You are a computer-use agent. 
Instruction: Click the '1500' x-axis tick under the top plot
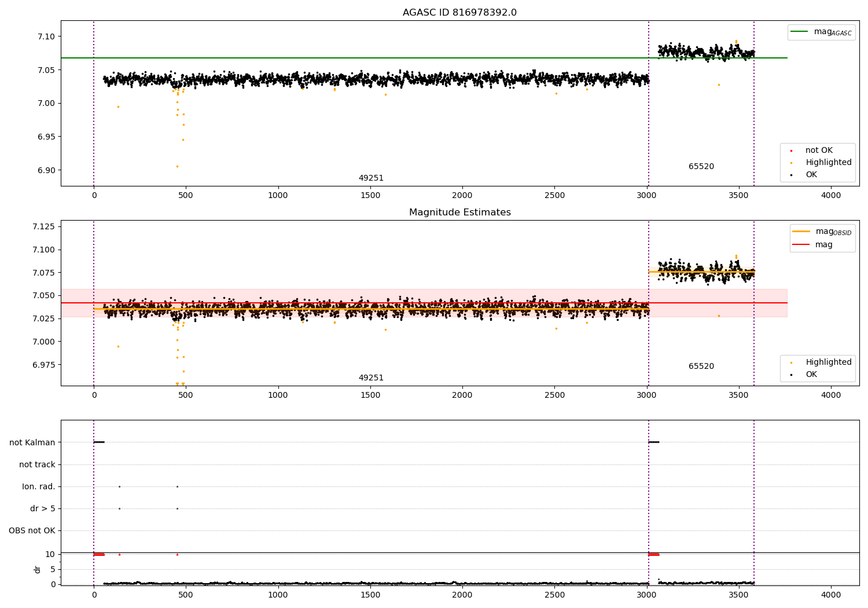point(370,196)
